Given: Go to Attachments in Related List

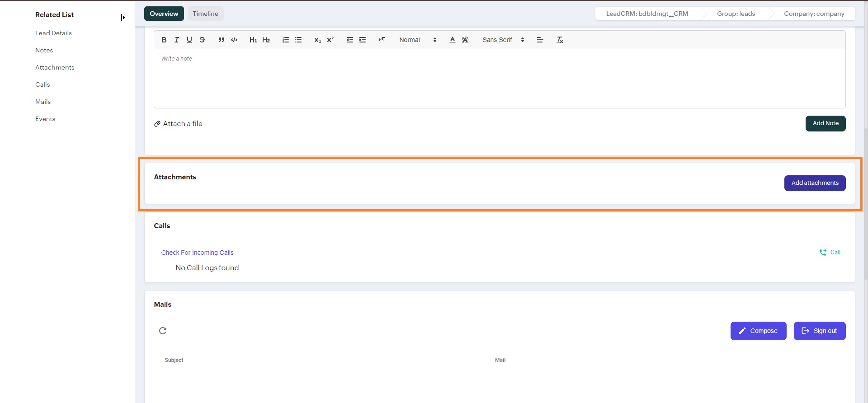Looking at the screenshot, I should tap(55, 67).
